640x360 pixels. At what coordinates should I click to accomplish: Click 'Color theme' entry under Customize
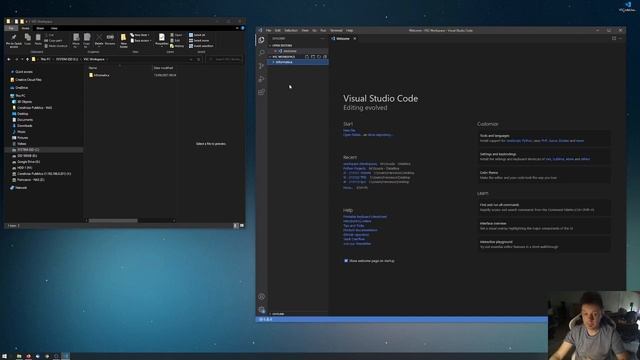pos(544,175)
